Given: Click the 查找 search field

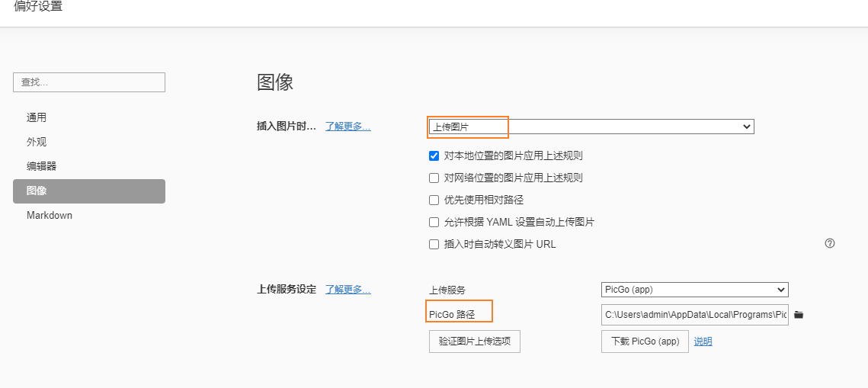Looking at the screenshot, I should coord(89,82).
